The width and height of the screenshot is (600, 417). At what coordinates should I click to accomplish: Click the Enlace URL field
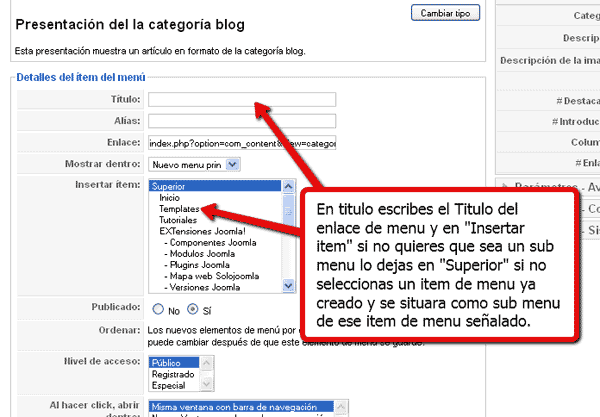pos(242,143)
